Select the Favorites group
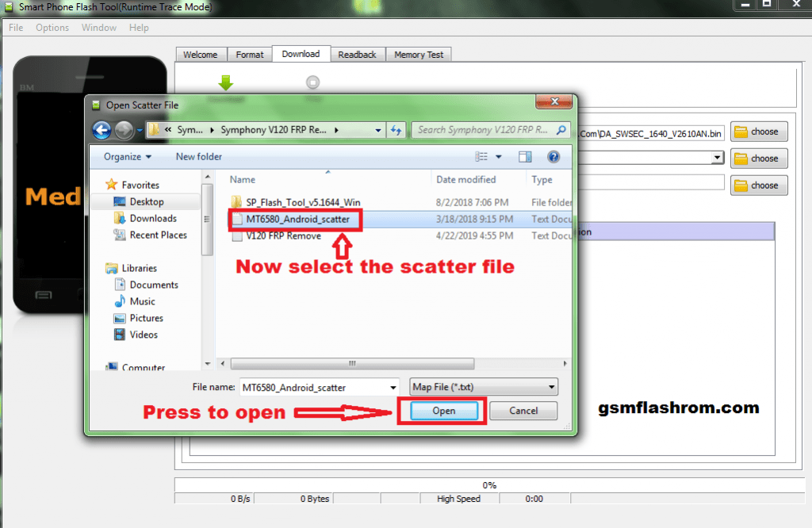Screen dimensions: 812x528 [140, 185]
